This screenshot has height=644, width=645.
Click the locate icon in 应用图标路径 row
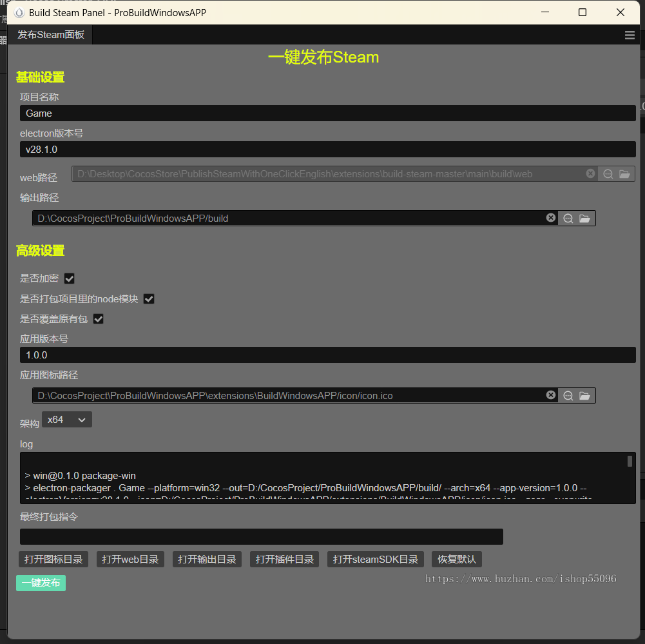568,395
